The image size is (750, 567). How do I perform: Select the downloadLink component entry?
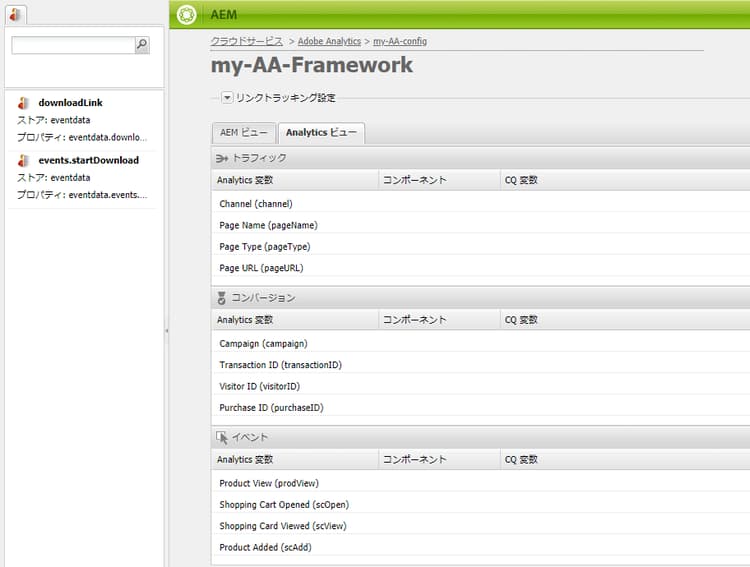[x=82, y=120]
